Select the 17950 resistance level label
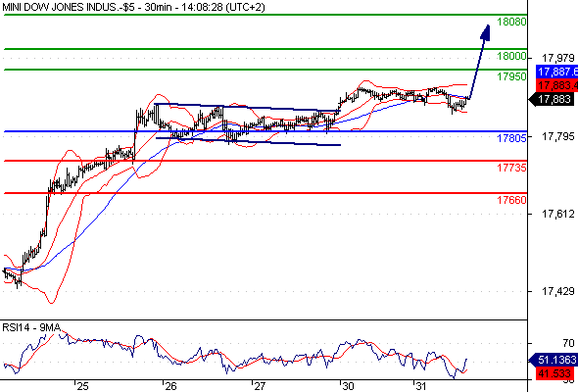Image resolution: width=578 pixels, height=392 pixels. [511, 76]
